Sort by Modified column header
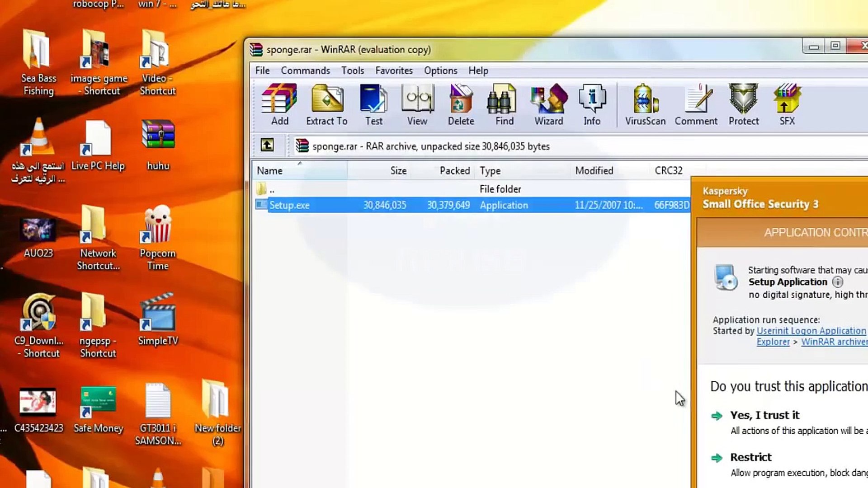The width and height of the screenshot is (868, 488). click(610, 171)
